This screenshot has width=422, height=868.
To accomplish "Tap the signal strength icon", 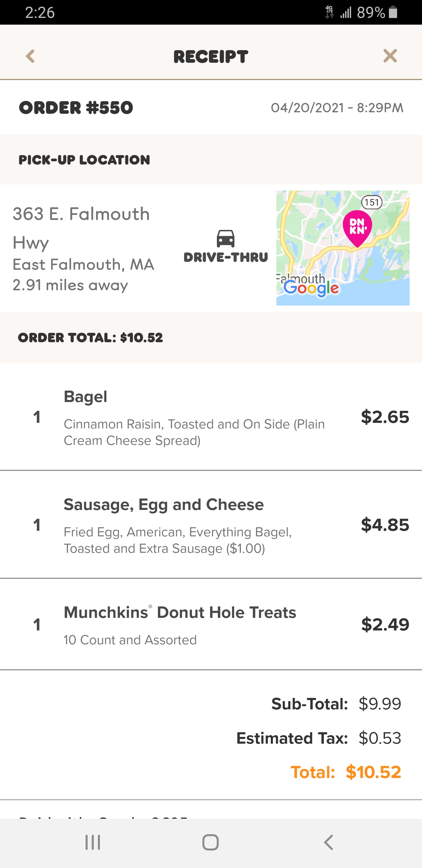I will tap(346, 13).
